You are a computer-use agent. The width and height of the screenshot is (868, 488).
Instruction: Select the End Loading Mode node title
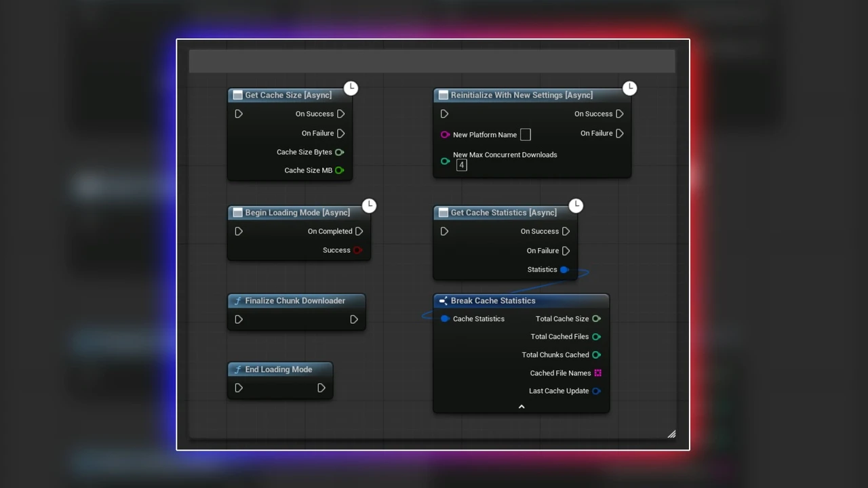(279, 370)
